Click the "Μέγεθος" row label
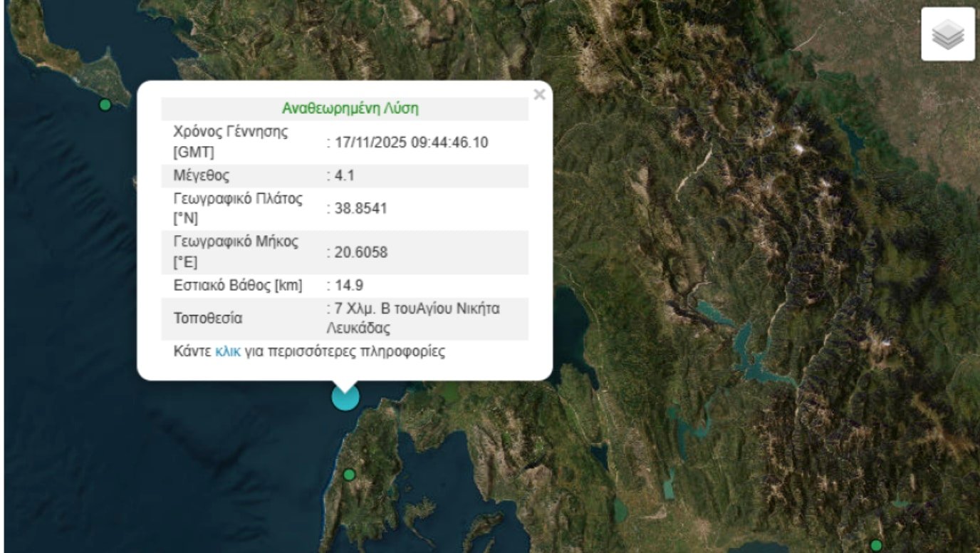980x553 pixels. (x=202, y=175)
